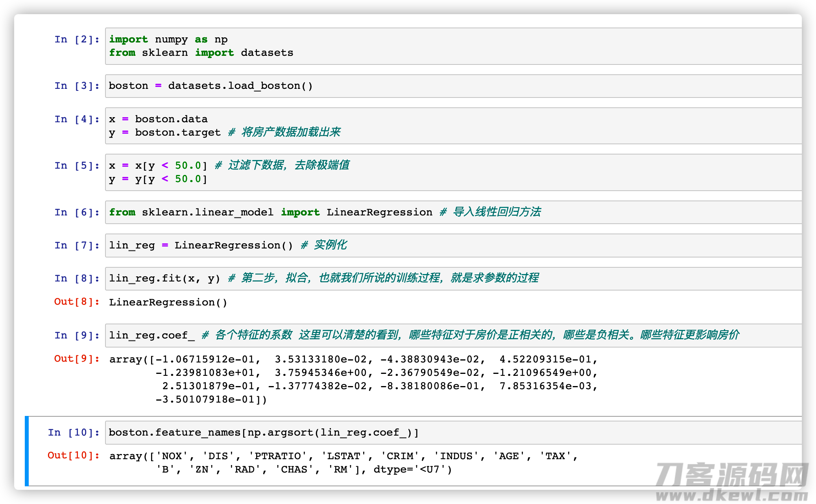Click the Out[9]: prompt label

77,359
